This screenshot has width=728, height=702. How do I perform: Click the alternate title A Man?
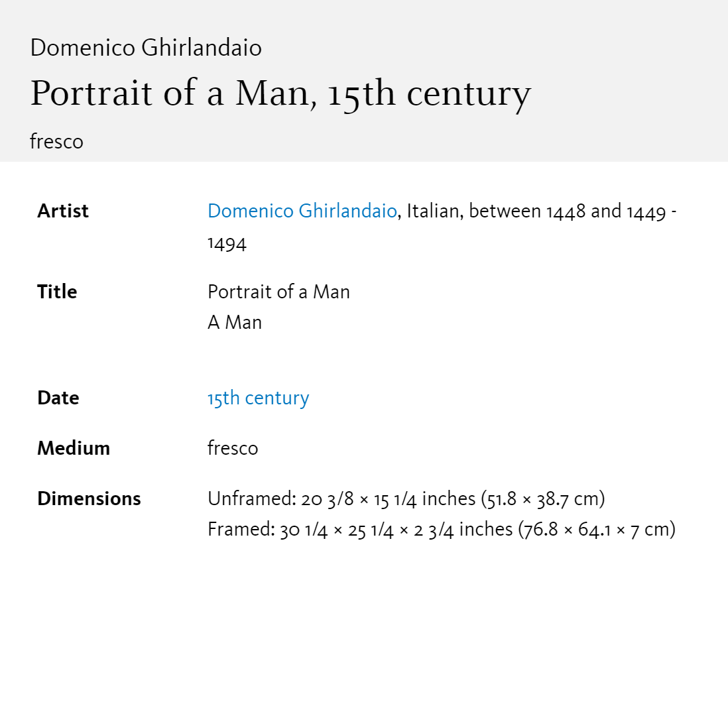235,323
